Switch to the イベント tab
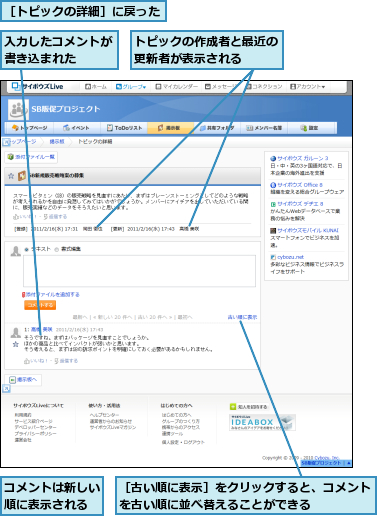Screen dimensions: 377x516 tap(77, 128)
